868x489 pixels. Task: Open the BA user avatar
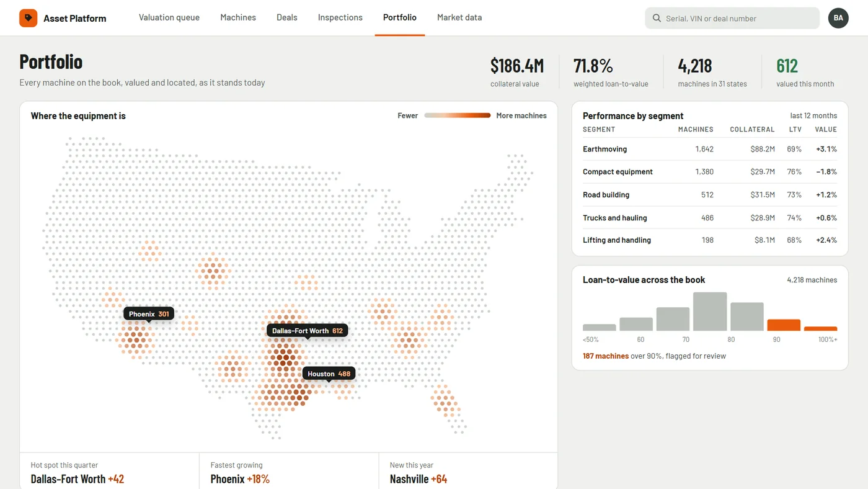(x=838, y=18)
